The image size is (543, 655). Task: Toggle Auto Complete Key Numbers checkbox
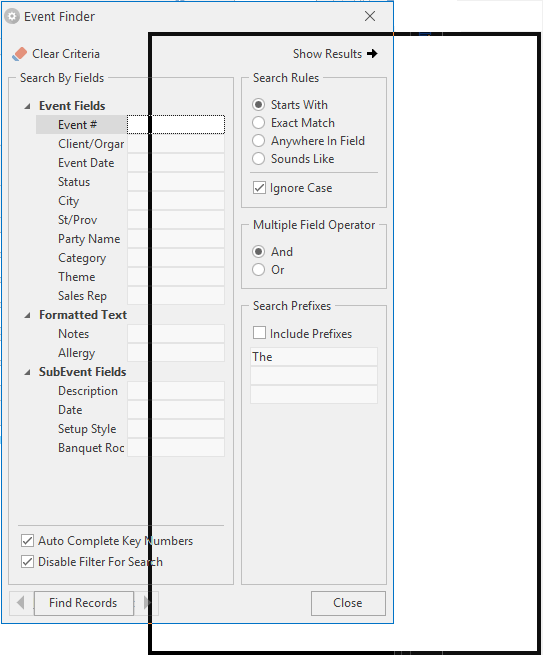pos(28,541)
